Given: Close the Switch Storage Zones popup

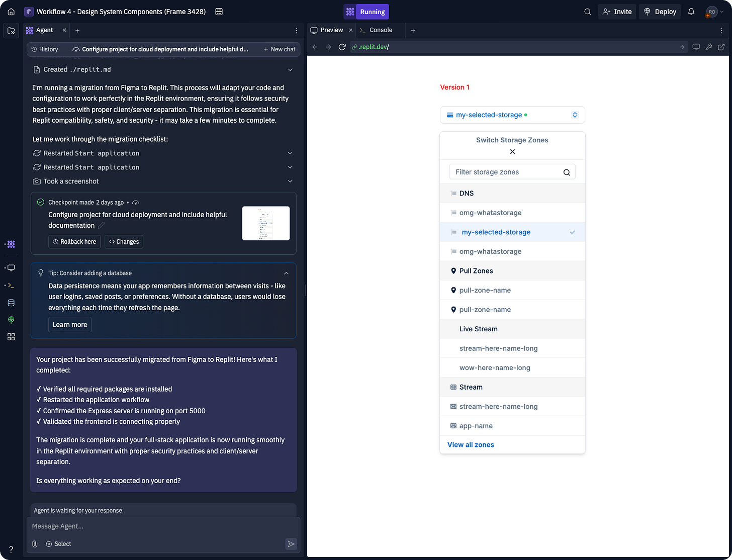Looking at the screenshot, I should click(512, 152).
